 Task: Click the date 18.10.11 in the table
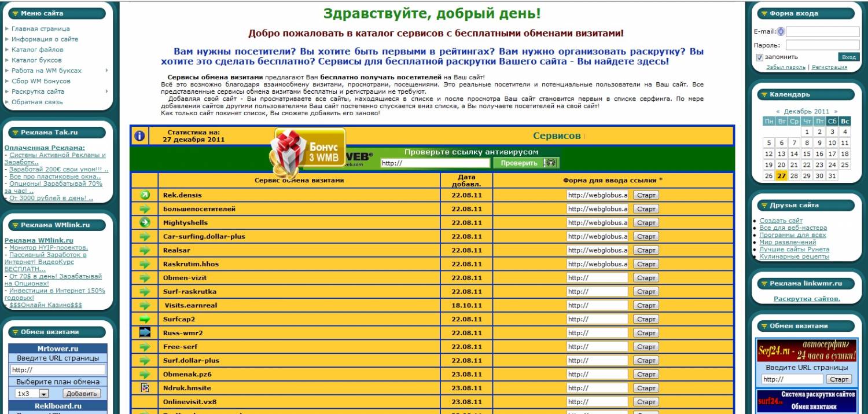[x=466, y=305]
